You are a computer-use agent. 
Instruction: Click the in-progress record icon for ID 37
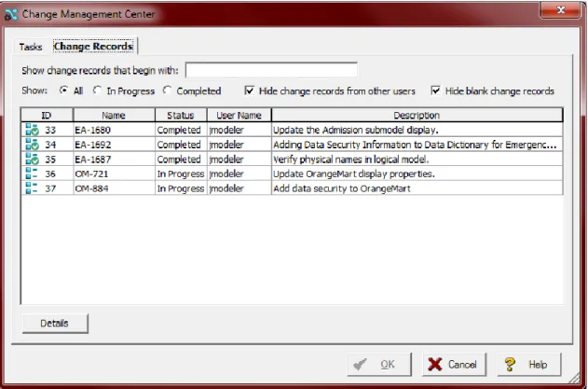32,188
